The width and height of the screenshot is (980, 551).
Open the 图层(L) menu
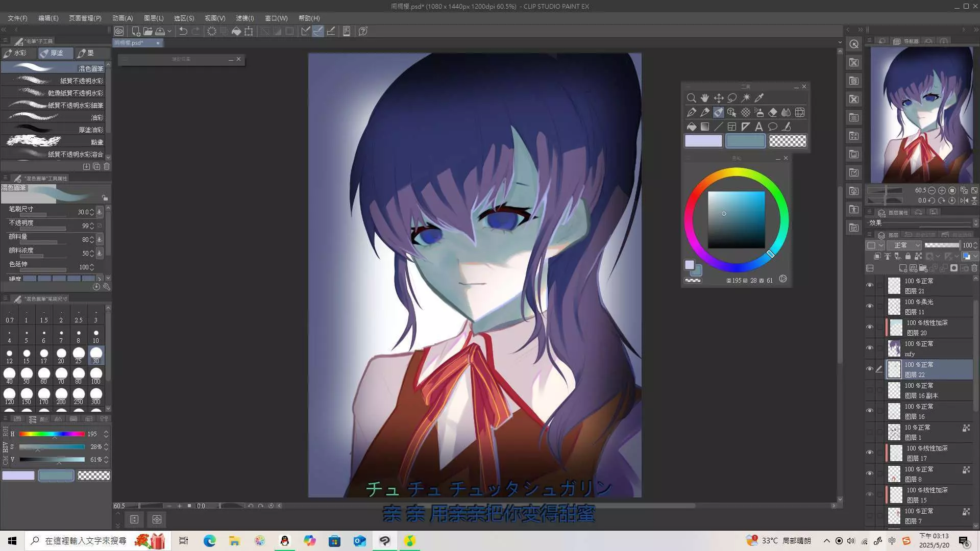tap(153, 18)
